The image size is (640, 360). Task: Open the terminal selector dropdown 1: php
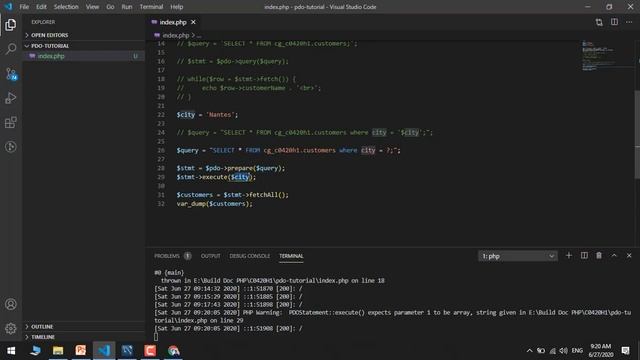[x=518, y=256]
